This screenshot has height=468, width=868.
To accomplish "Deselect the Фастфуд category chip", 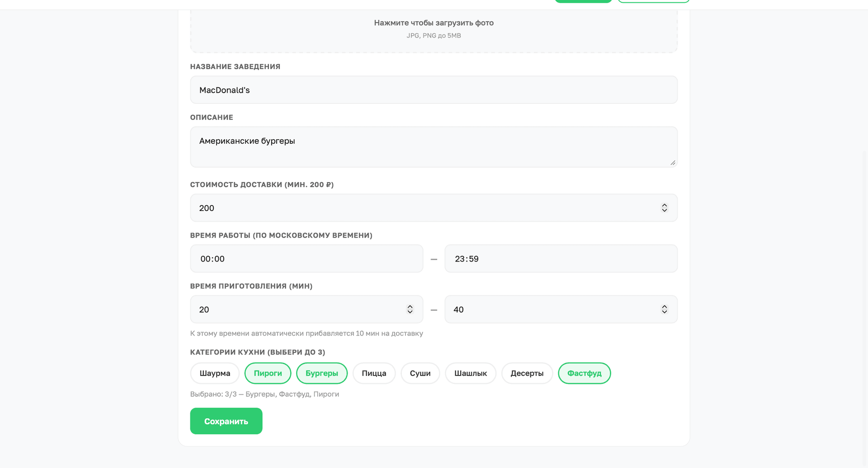I will pyautogui.click(x=585, y=373).
